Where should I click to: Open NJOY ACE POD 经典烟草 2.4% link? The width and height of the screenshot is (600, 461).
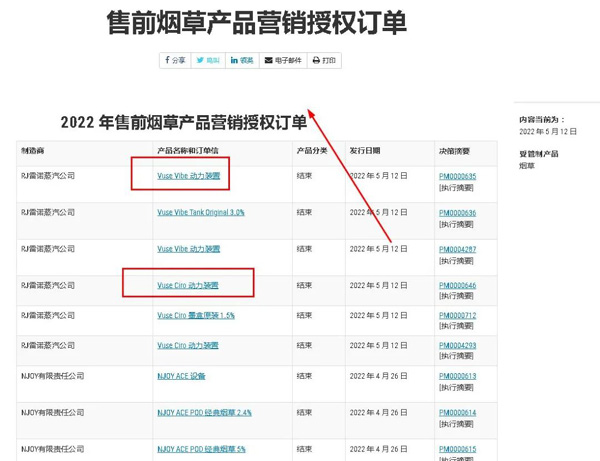(x=204, y=413)
